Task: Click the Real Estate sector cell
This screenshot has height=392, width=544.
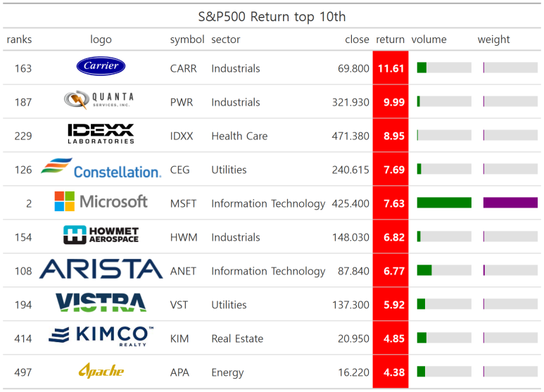Action: coord(237,339)
